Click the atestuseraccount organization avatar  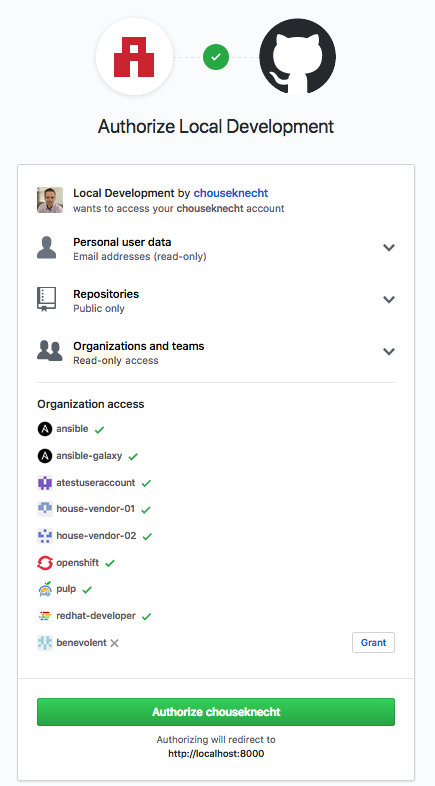[x=45, y=483]
